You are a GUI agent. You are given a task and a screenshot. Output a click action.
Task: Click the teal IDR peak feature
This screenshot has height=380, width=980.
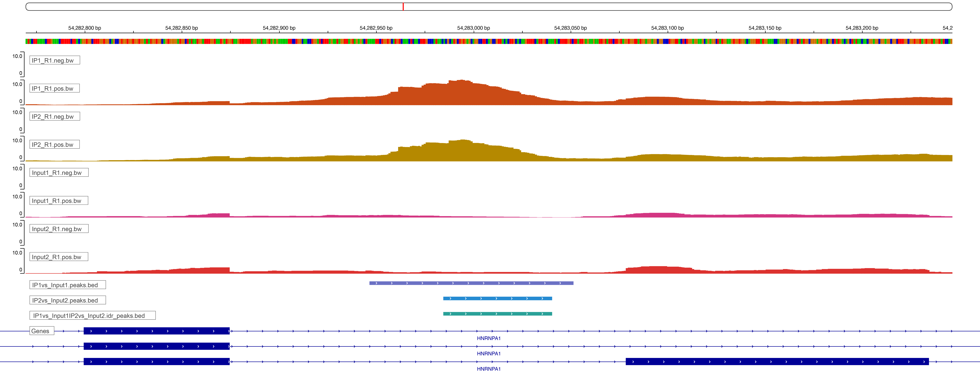coord(498,314)
